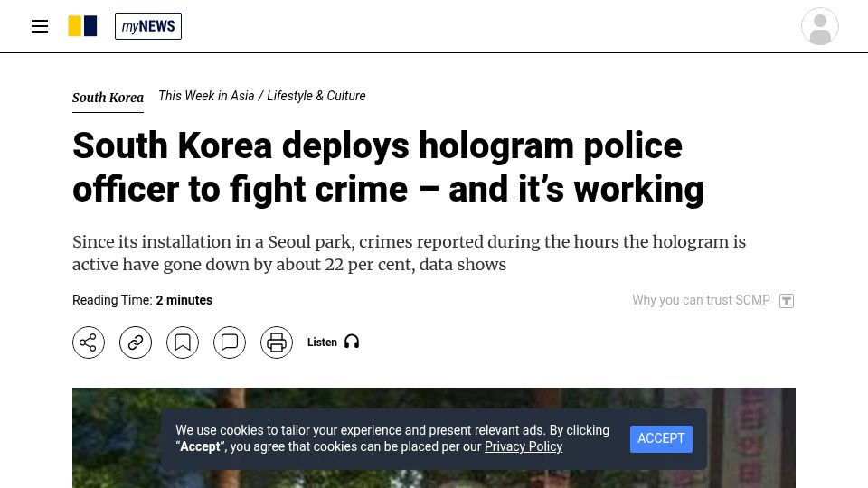Accept the cookies notice

[661, 439]
